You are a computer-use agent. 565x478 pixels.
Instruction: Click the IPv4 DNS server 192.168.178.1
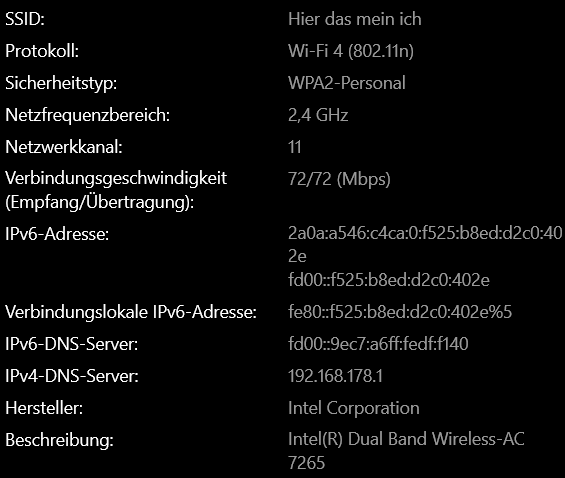(x=335, y=376)
